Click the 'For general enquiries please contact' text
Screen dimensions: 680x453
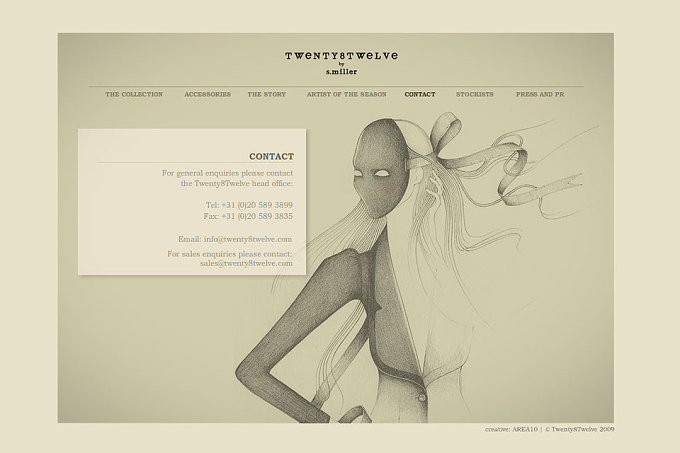pos(228,173)
